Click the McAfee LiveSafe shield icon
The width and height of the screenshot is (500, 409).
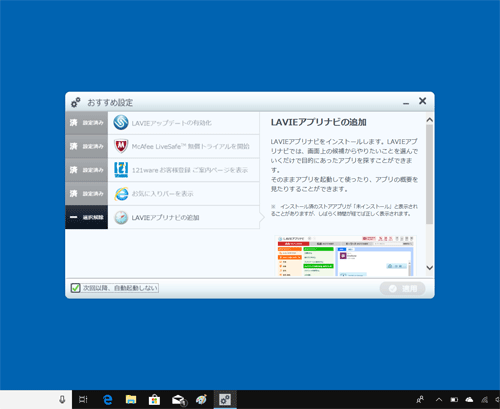point(121,146)
